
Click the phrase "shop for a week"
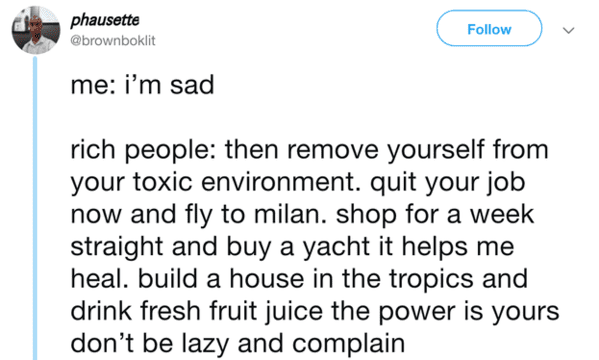pyautogui.click(x=435, y=215)
